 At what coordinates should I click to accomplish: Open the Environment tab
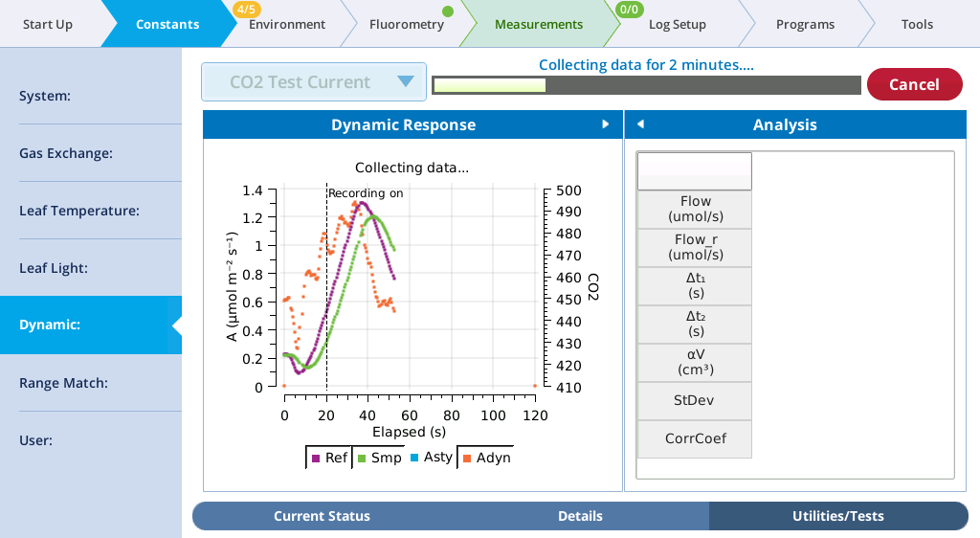287,24
